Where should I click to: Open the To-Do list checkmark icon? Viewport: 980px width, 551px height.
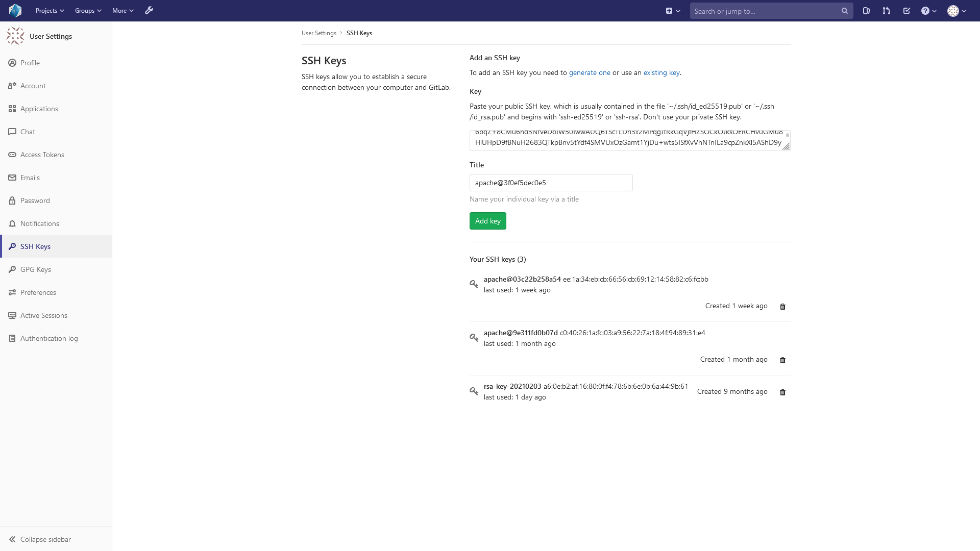[906, 11]
